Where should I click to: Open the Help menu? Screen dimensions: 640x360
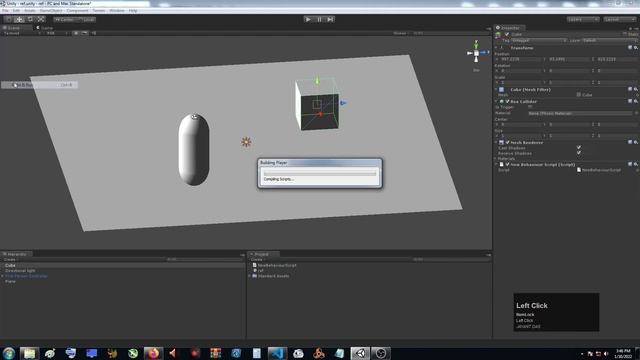coord(133,11)
